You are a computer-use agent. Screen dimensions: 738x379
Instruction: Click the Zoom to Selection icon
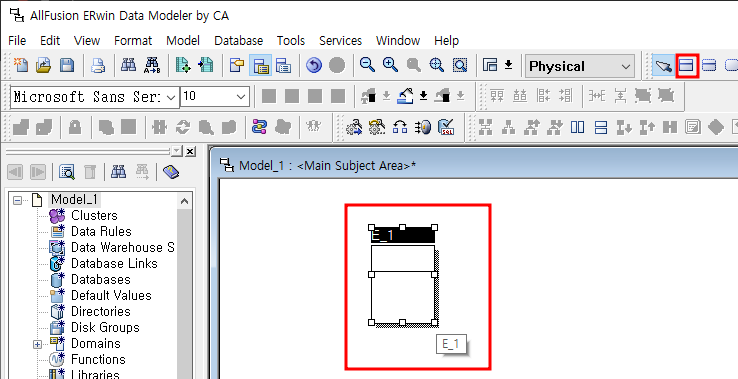point(460,65)
